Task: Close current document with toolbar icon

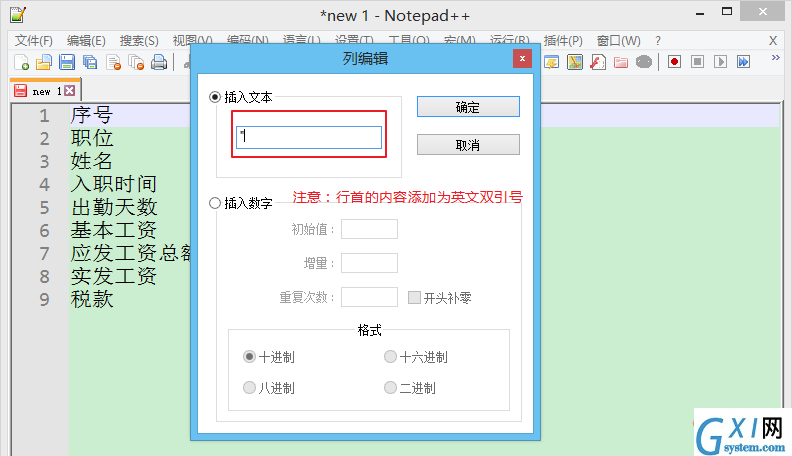Action: click(x=113, y=62)
